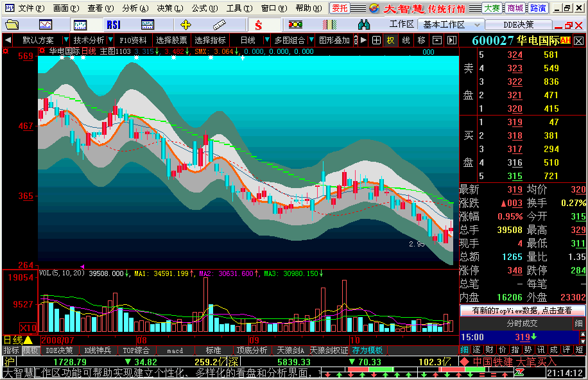Click the 委托 trading button
The height and width of the screenshot is (380, 588).
(340, 8)
